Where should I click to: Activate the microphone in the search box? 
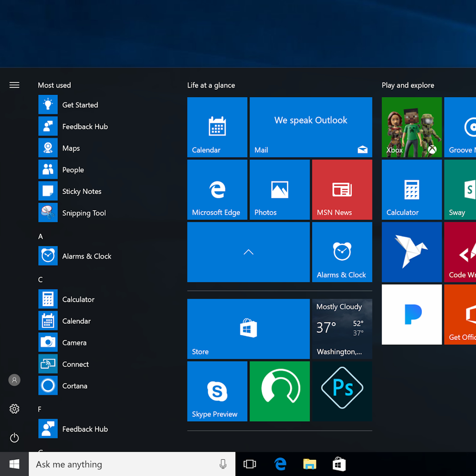tap(223, 464)
